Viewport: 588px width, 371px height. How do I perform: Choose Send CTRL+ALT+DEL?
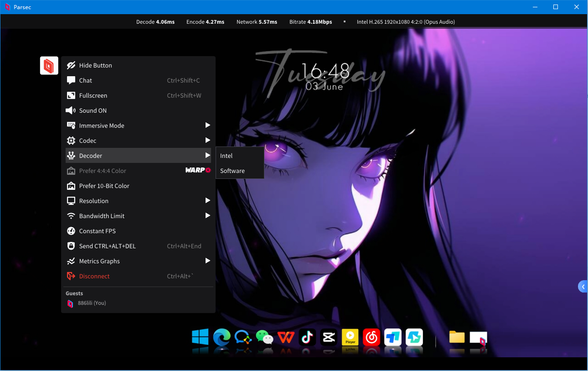[138, 246]
